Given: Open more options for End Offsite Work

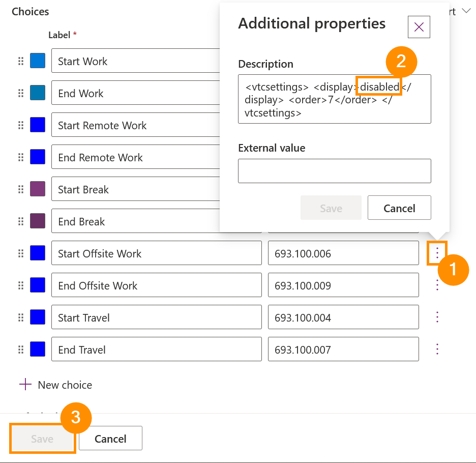Looking at the screenshot, I should pos(437,285).
